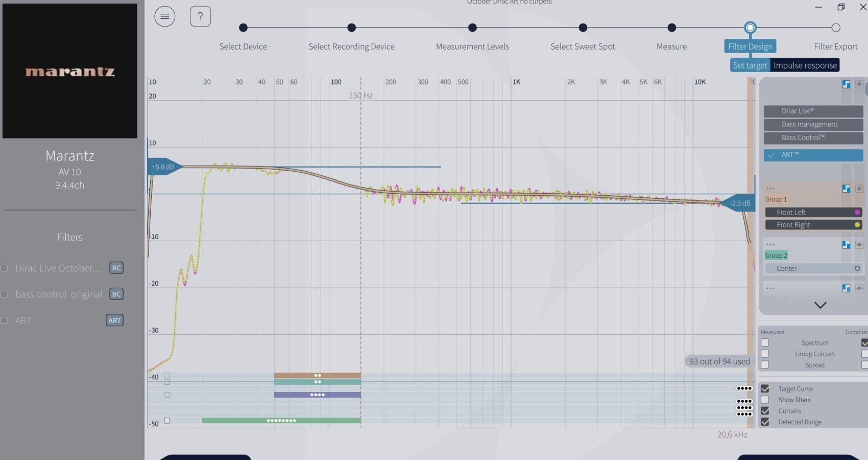The image size is (868, 460).
Task: Click the ART badge in Filters list
Action: 114,320
